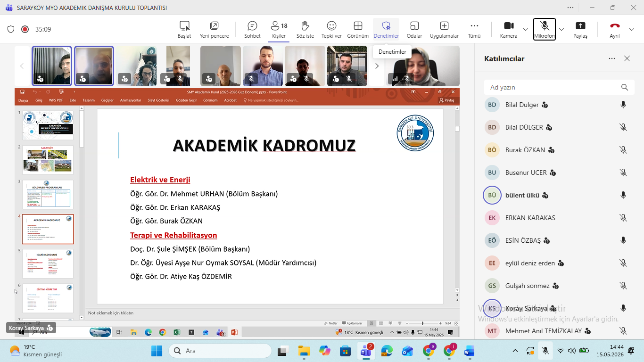Screen dimensions: 644x362
Task: Toggle the Kamera video button
Action: [x=509, y=29]
